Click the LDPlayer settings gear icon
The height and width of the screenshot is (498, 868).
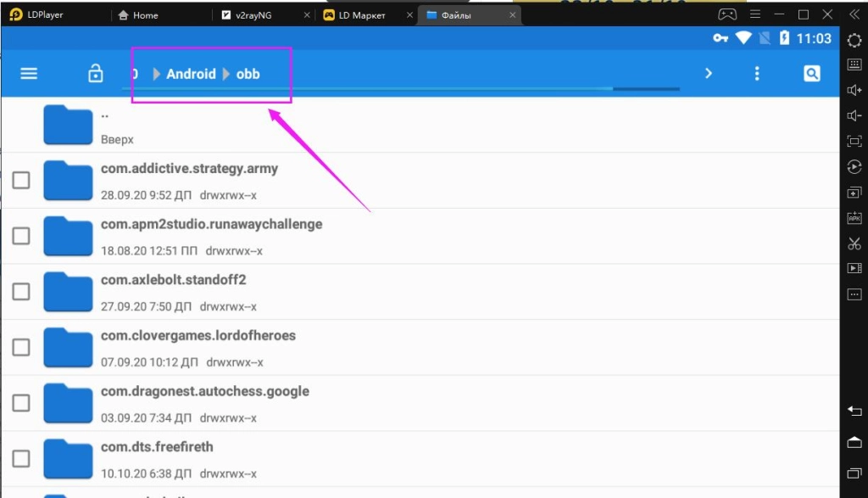point(854,40)
